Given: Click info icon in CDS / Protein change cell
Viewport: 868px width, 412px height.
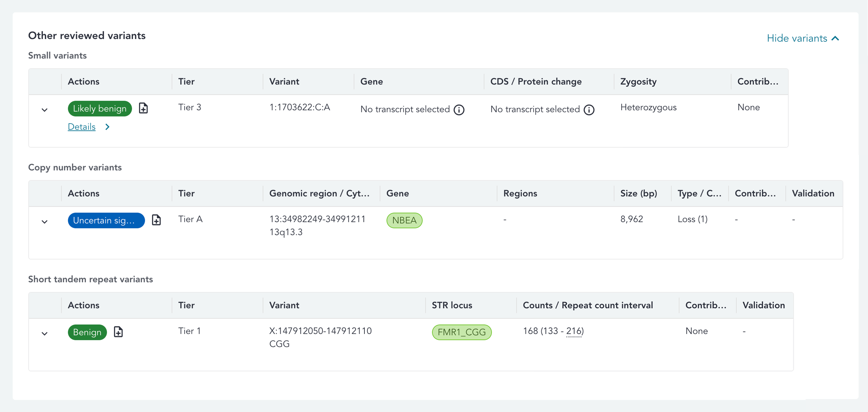Looking at the screenshot, I should (x=589, y=110).
